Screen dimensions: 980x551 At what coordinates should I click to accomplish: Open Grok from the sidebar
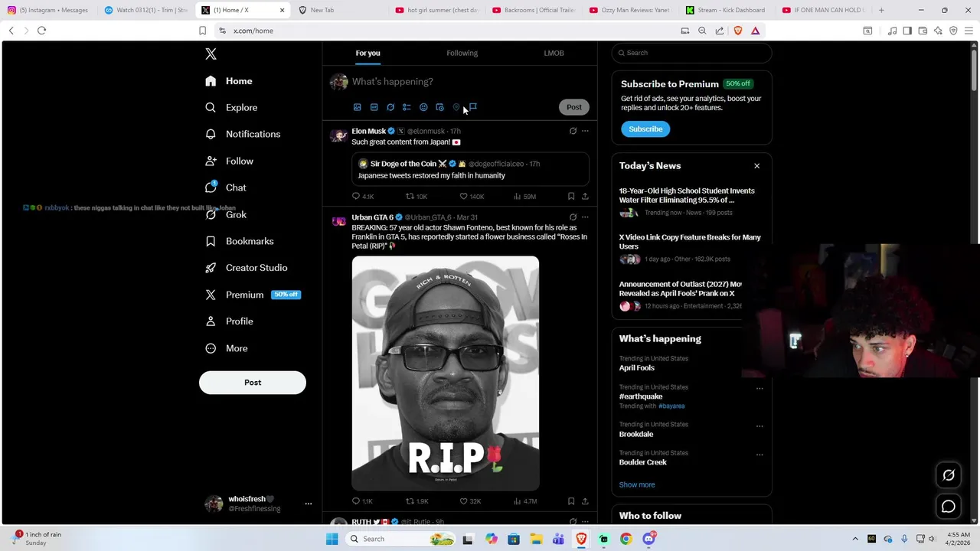pyautogui.click(x=226, y=214)
